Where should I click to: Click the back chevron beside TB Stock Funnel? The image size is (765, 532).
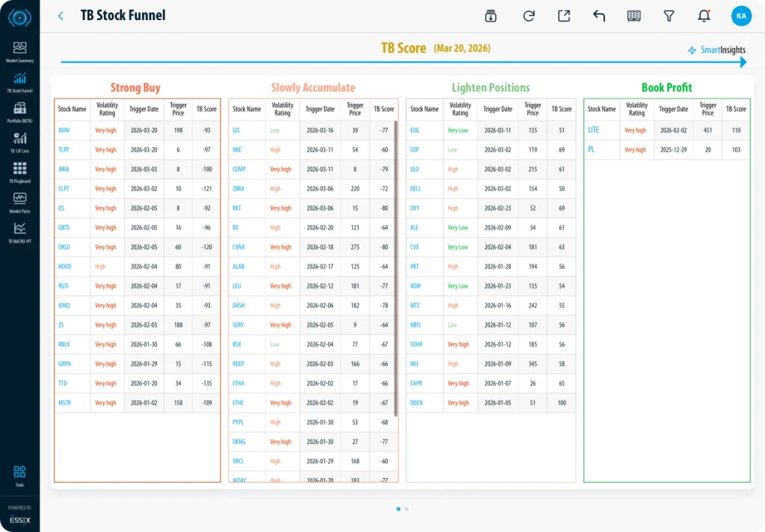(61, 16)
